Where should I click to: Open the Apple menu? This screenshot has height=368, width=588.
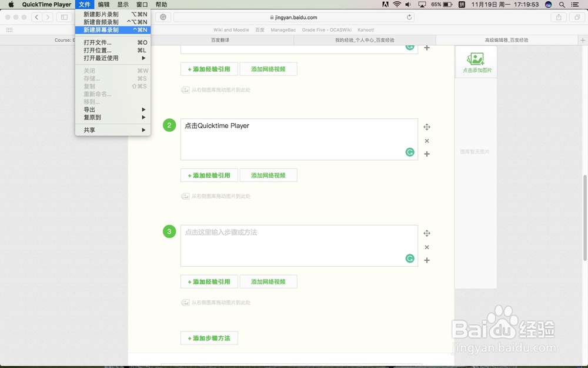click(x=11, y=5)
